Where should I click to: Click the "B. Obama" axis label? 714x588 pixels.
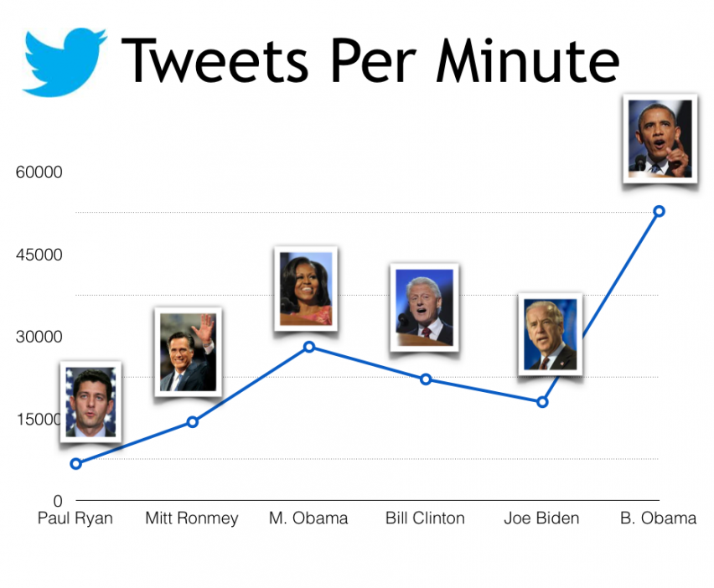click(x=658, y=518)
